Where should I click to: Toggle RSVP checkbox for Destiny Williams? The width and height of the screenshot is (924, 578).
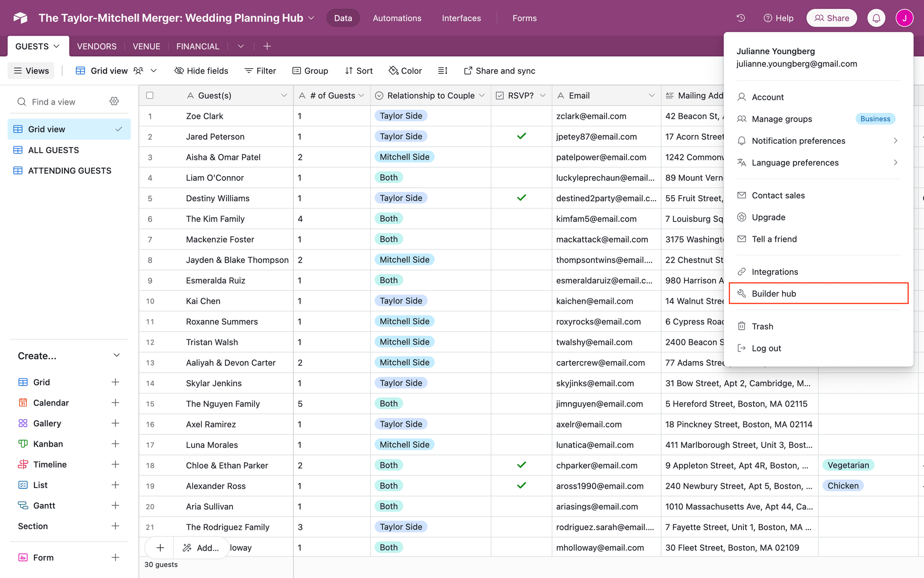[522, 198]
